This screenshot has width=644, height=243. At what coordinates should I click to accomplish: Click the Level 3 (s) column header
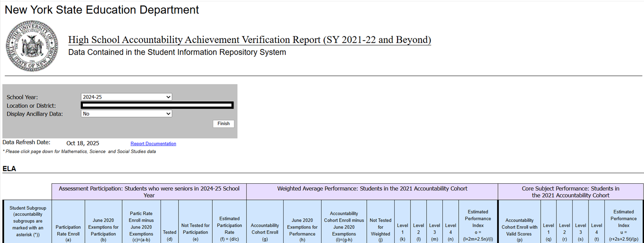(x=580, y=222)
